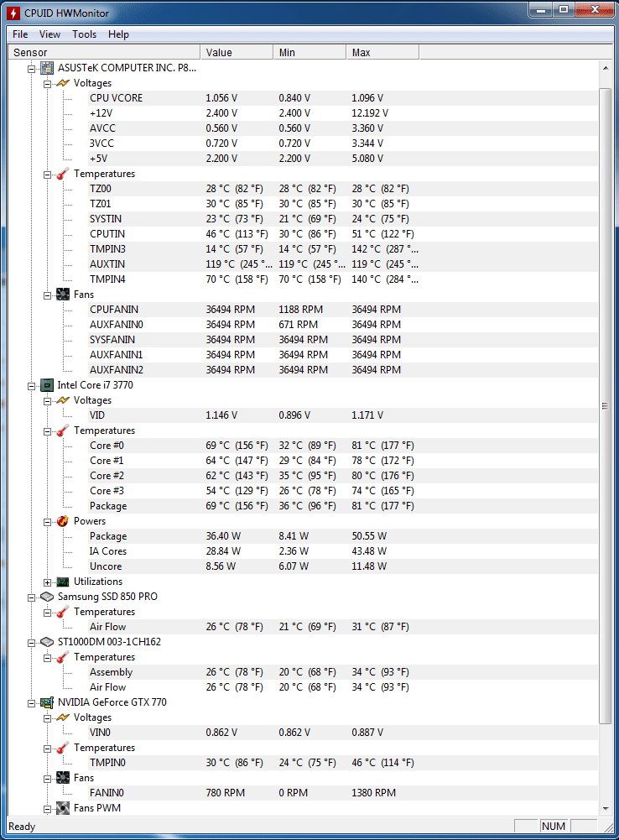This screenshot has height=840, width=619.
Task: Click the Intel Core i7 Temperatures icon
Action: 63,430
